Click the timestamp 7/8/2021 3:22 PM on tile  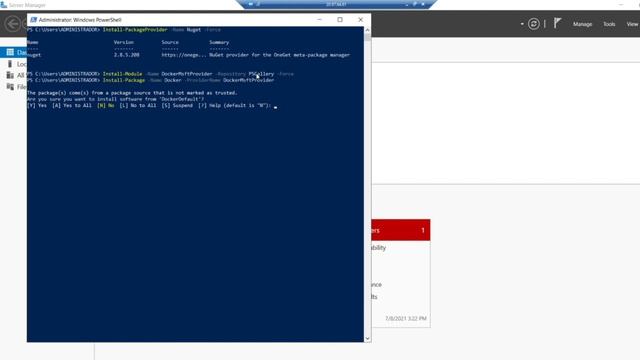(406, 318)
